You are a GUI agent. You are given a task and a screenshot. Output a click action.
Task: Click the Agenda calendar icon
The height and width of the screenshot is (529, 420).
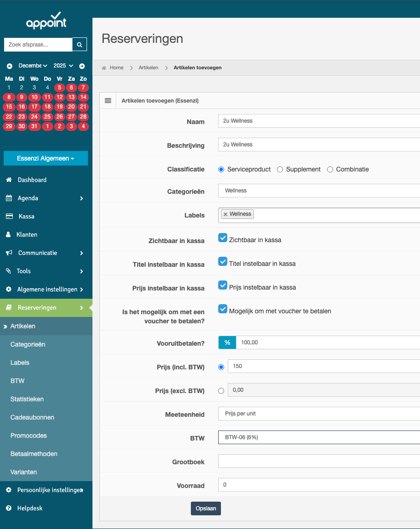click(9, 198)
